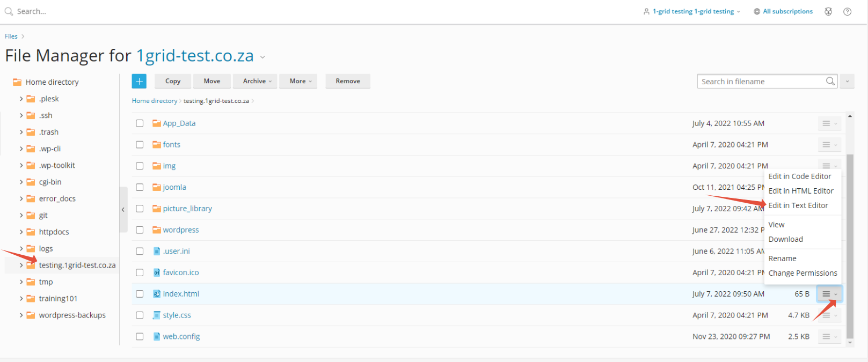Viewport: 868px width, 362px height.
Task: Tick the App_Data checkbox
Action: pos(140,123)
